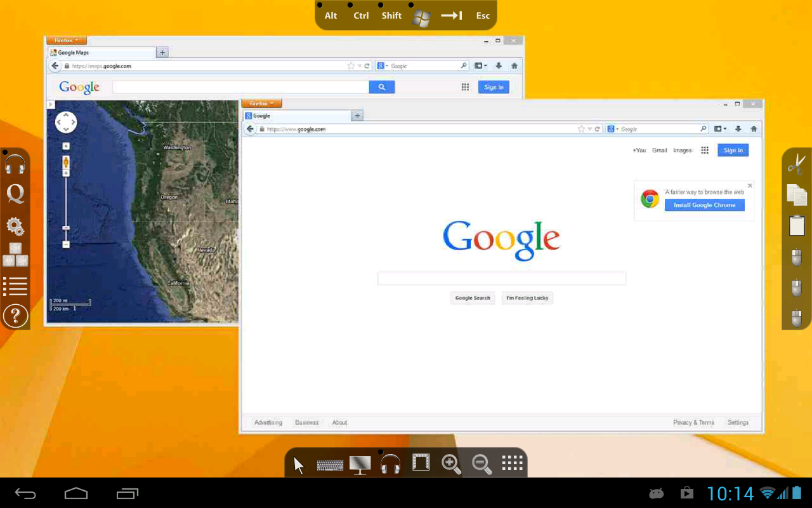
Task: Select the Google Maps tab
Action: click(101, 53)
